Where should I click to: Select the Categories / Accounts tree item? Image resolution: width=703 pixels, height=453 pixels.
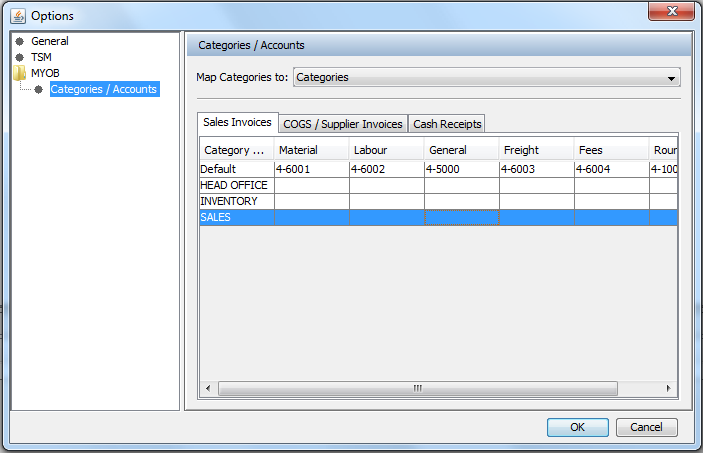point(103,89)
